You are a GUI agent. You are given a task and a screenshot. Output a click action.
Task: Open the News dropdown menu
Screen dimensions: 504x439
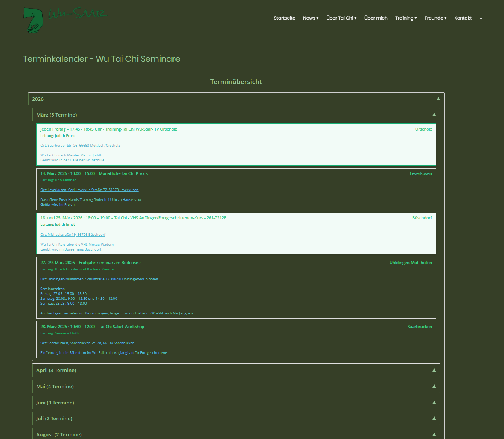point(311,18)
